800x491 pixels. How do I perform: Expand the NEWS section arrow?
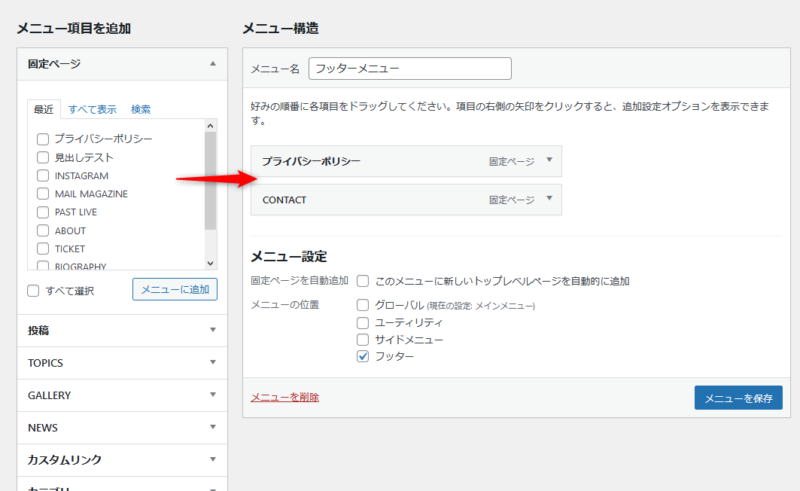coord(212,427)
